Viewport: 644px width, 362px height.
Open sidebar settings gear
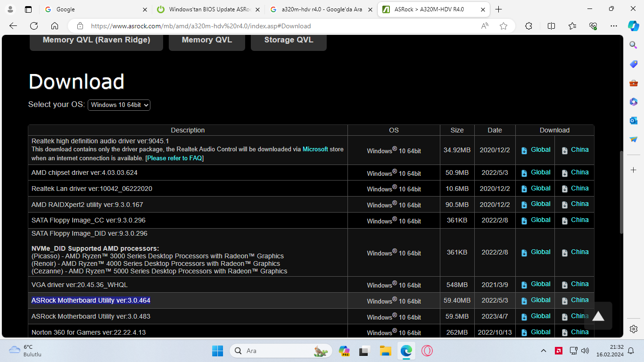[634, 329]
